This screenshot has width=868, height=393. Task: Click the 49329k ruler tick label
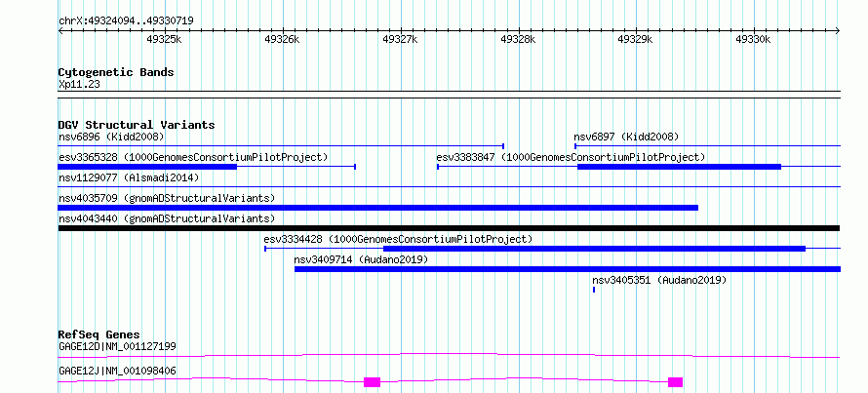click(636, 39)
